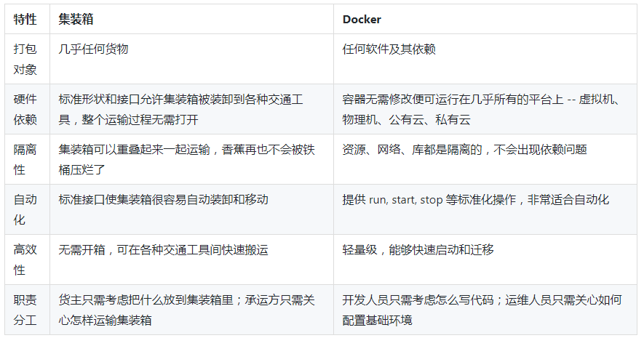Click the cell starting with 标准形状和接口
Screen dimensions: 644x338
[x=186, y=109]
